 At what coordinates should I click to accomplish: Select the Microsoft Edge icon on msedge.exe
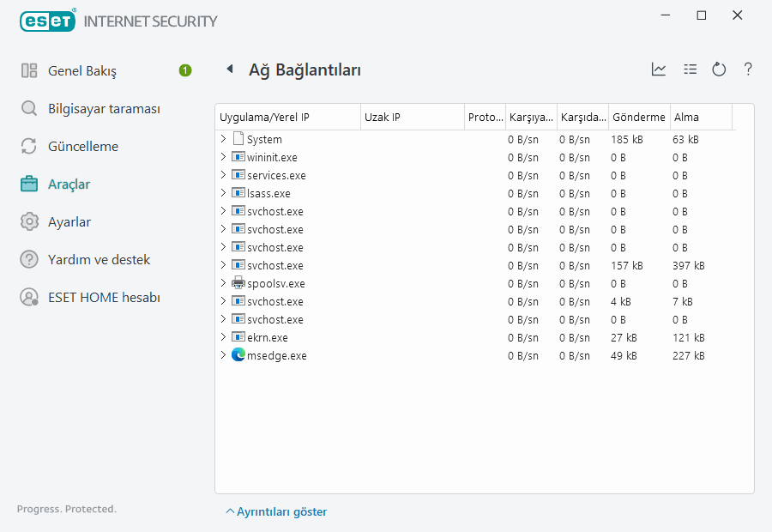[237, 354]
